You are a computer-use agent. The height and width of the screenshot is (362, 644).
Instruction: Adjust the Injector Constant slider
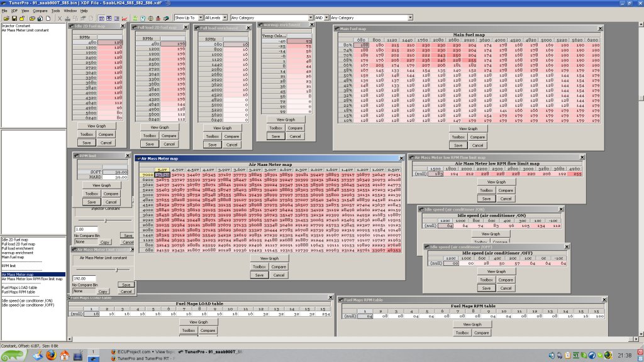pos(106,221)
